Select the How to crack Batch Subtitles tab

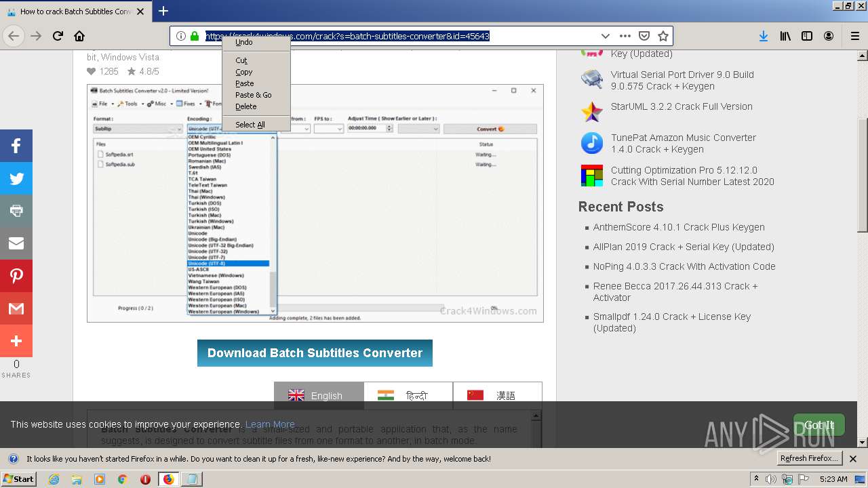point(75,12)
